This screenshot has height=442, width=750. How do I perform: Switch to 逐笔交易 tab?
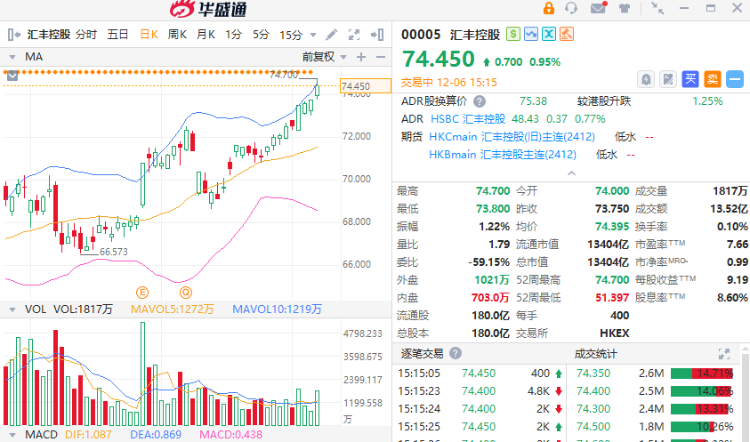click(x=422, y=354)
